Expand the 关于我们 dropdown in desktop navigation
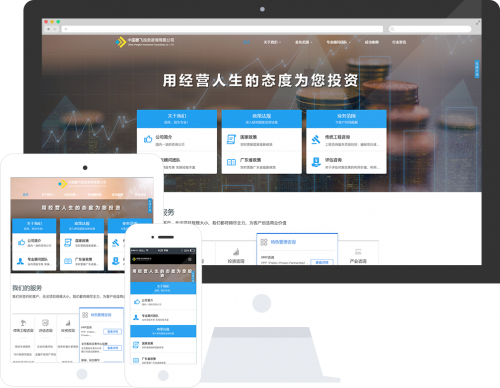Screen dimensions: 500x388 (272, 42)
